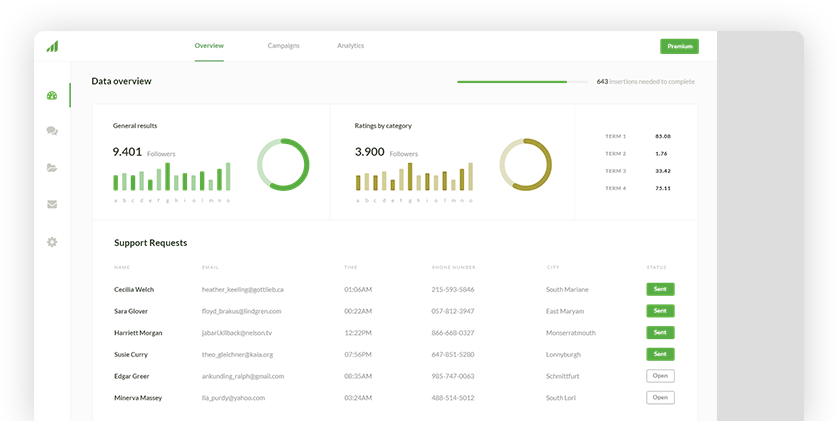Click the city South Mariane

click(x=567, y=290)
